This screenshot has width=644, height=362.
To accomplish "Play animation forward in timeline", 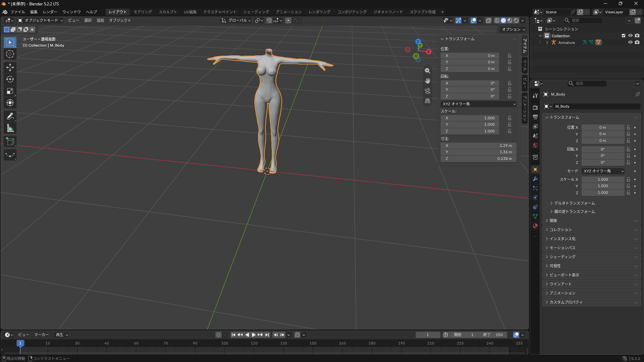I will point(254,335).
